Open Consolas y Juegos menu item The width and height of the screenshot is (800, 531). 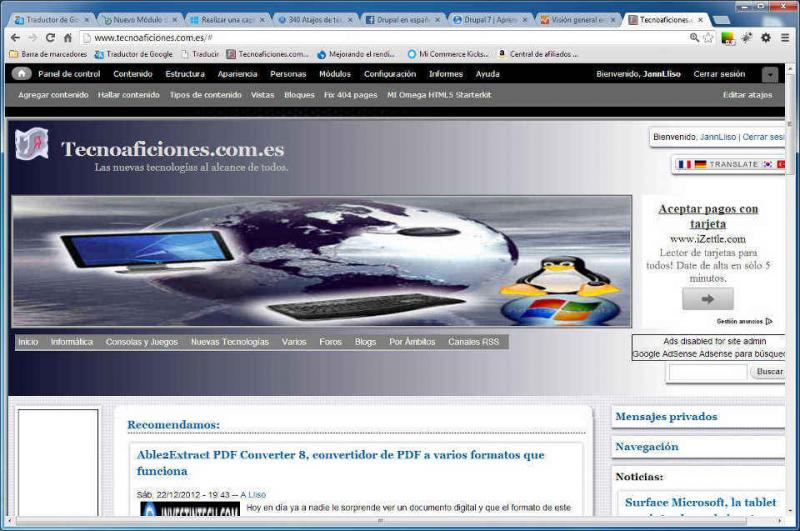141,342
